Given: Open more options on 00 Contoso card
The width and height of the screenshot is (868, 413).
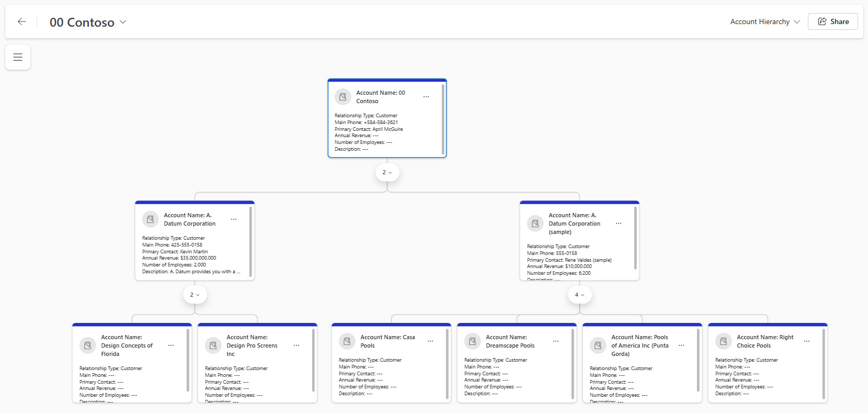Looking at the screenshot, I should click(x=426, y=97).
